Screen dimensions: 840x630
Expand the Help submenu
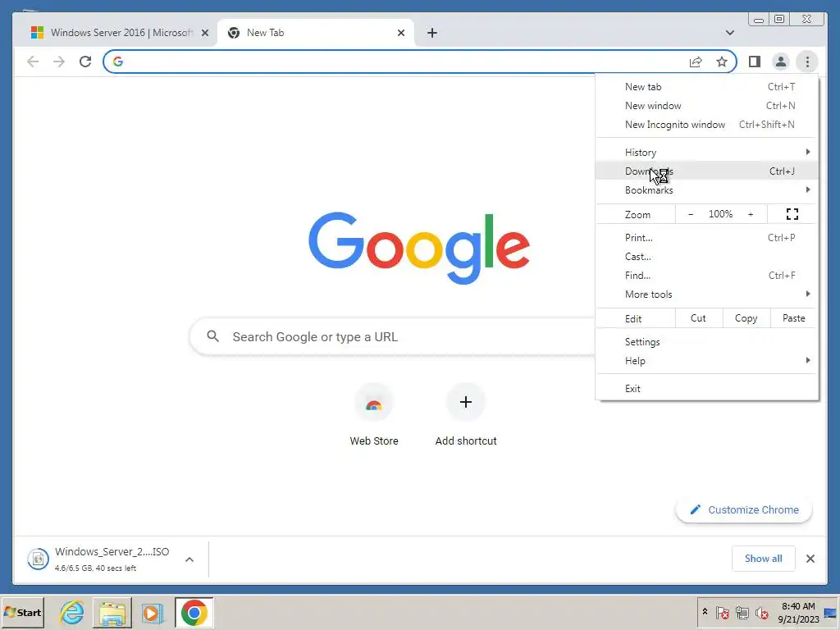707,361
